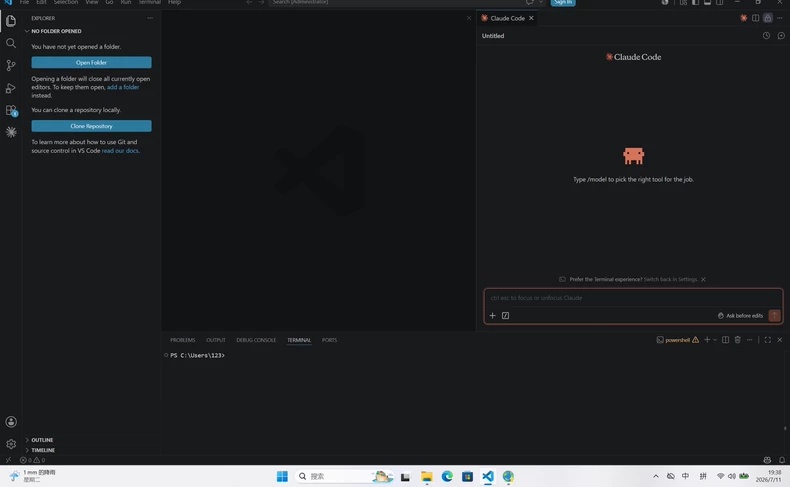Open the Go menu

[x=109, y=2]
